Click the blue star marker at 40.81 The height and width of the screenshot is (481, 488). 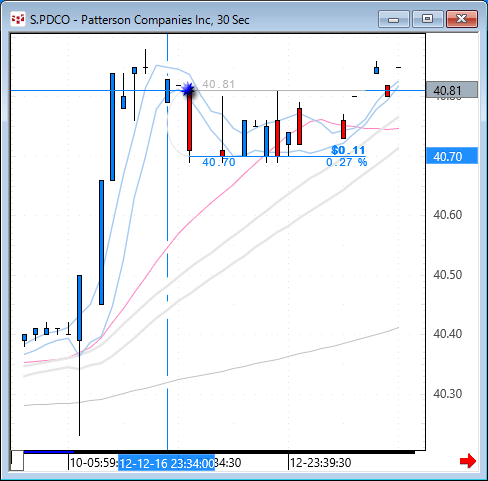tap(188, 90)
